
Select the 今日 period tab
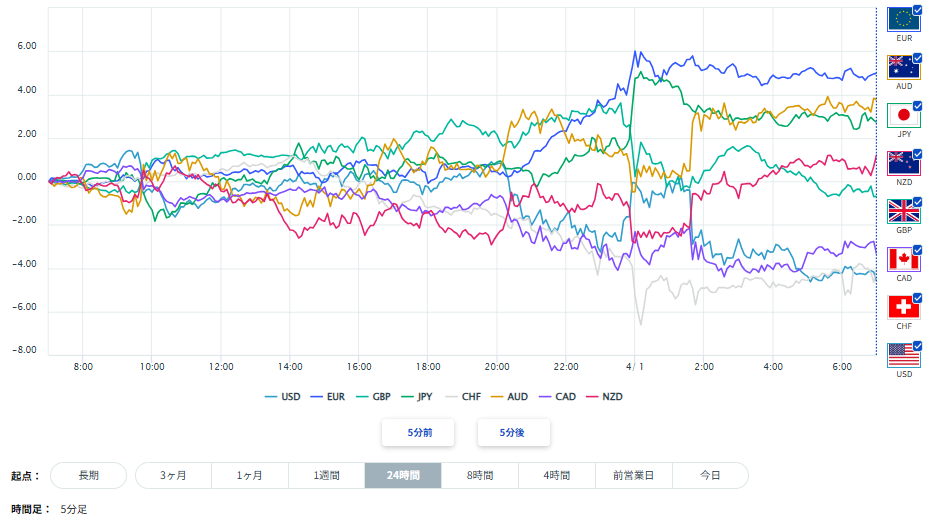tap(710, 475)
